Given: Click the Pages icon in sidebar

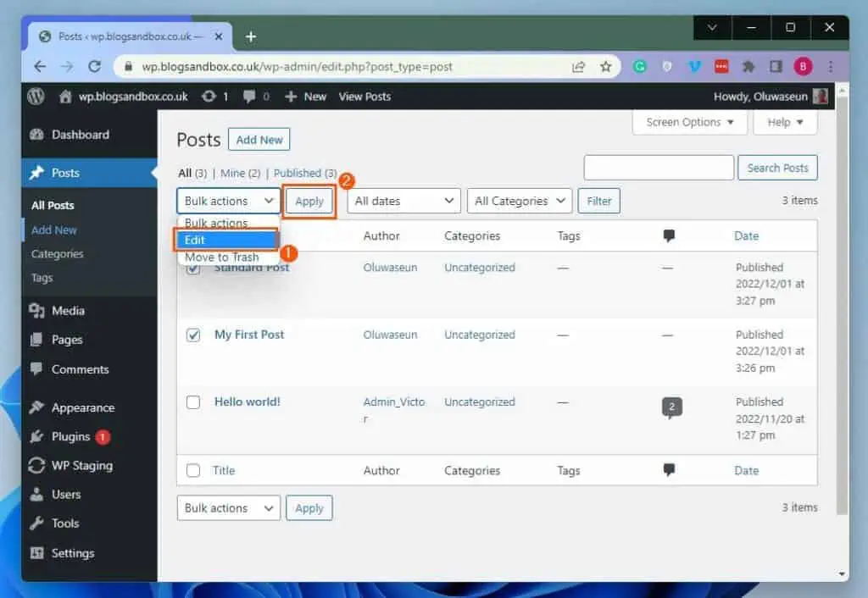Looking at the screenshot, I should (36, 339).
